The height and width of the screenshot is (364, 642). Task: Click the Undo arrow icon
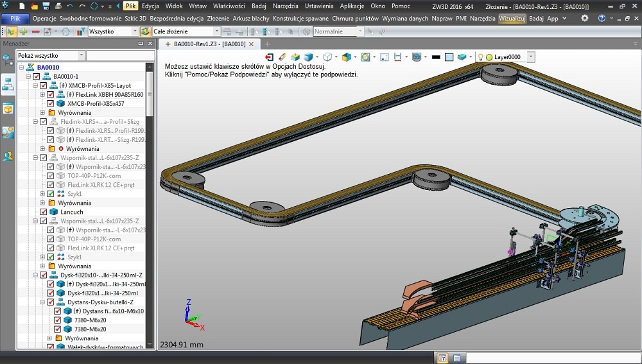click(x=69, y=6)
